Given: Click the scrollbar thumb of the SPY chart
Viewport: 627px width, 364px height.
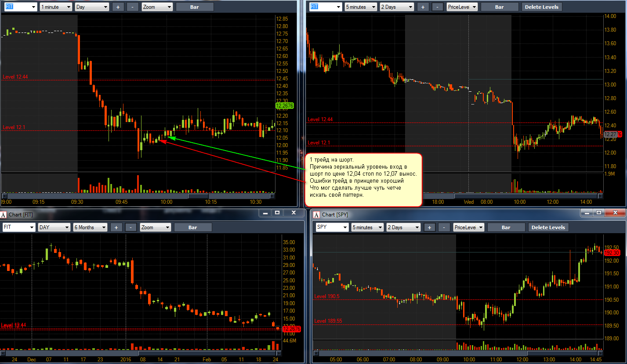Looking at the screenshot, I should pos(562,353).
